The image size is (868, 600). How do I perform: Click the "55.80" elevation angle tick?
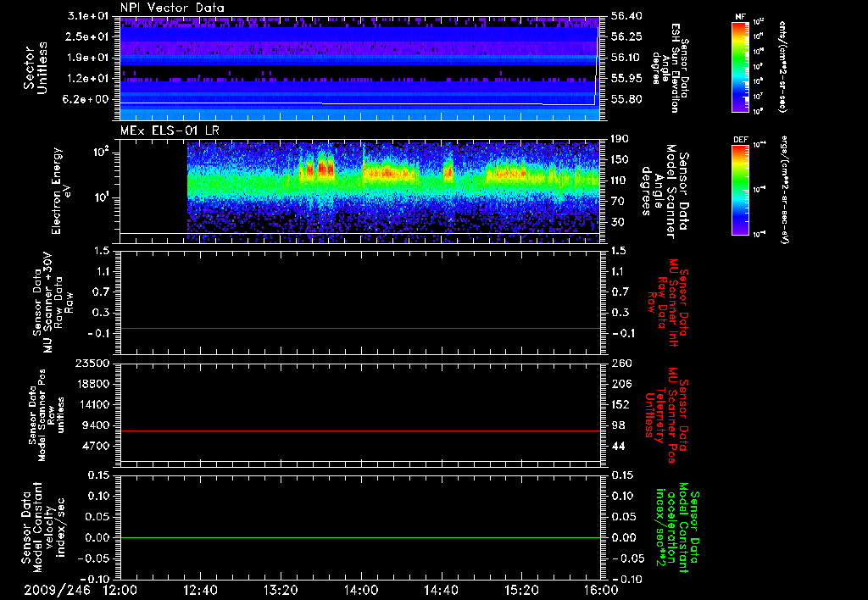point(626,100)
